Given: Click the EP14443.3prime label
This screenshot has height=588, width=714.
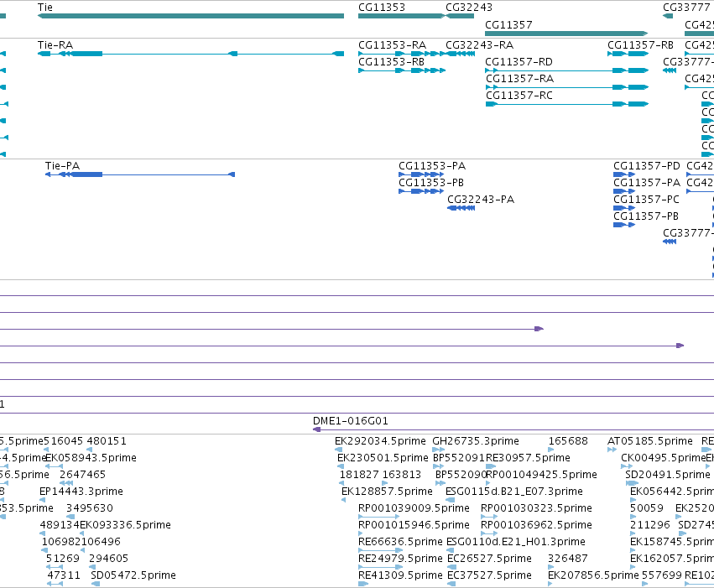Looking at the screenshot, I should pyautogui.click(x=81, y=492).
